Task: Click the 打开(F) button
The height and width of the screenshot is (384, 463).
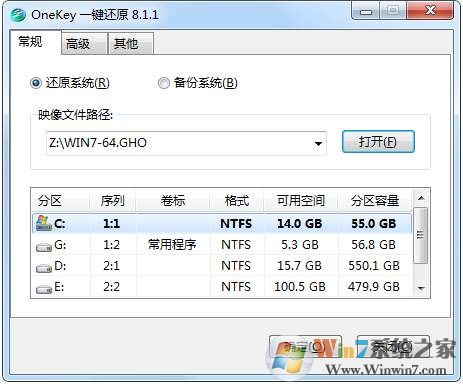Action: click(x=378, y=142)
